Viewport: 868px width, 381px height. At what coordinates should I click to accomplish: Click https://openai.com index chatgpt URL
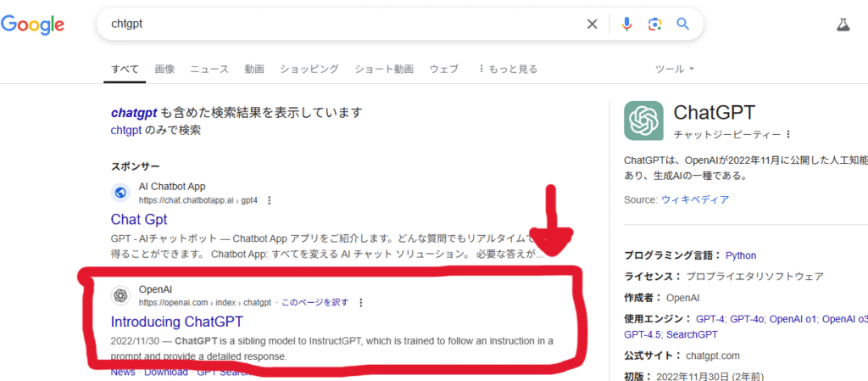[205, 303]
